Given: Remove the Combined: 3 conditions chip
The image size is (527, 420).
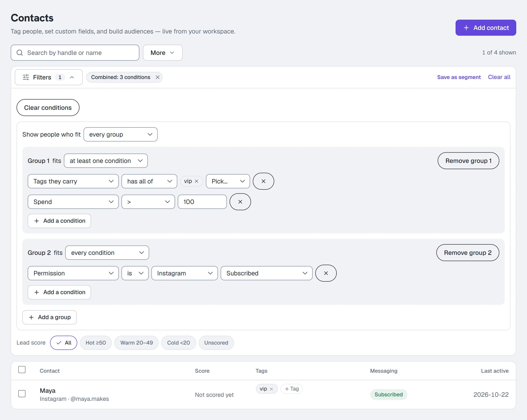Looking at the screenshot, I should [158, 77].
